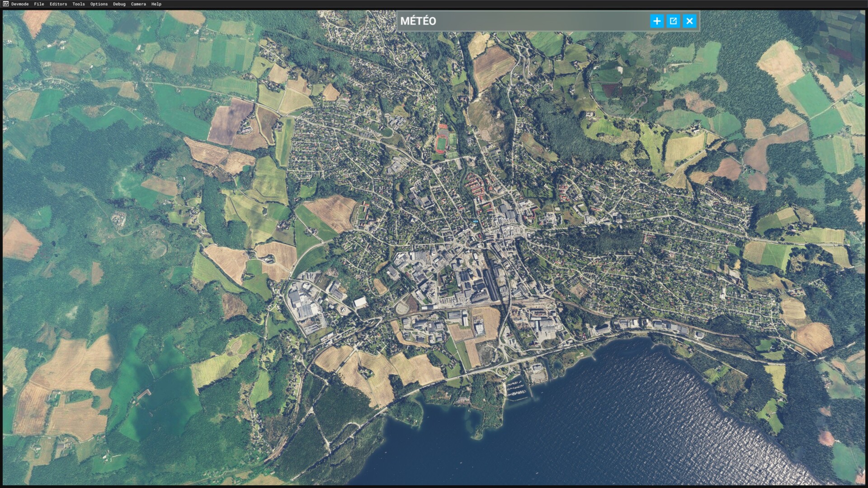Open the Debug menu

119,4
